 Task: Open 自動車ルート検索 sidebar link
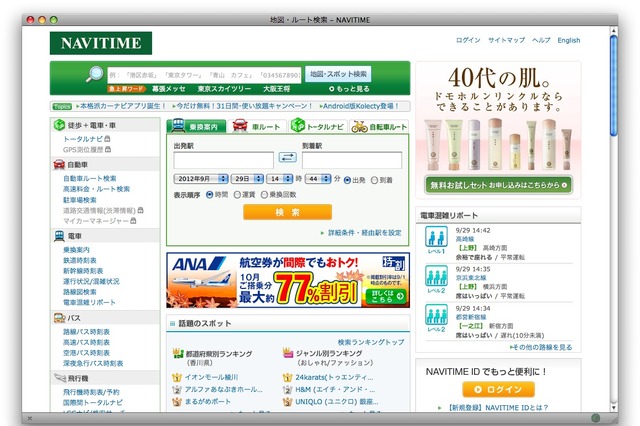(90, 178)
